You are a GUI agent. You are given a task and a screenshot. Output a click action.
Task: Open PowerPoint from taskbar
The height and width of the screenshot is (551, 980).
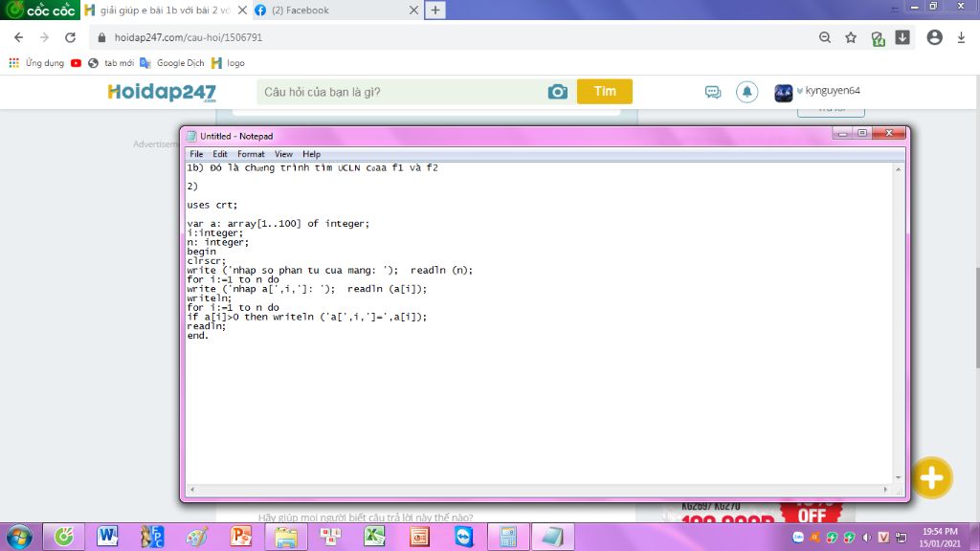[240, 538]
